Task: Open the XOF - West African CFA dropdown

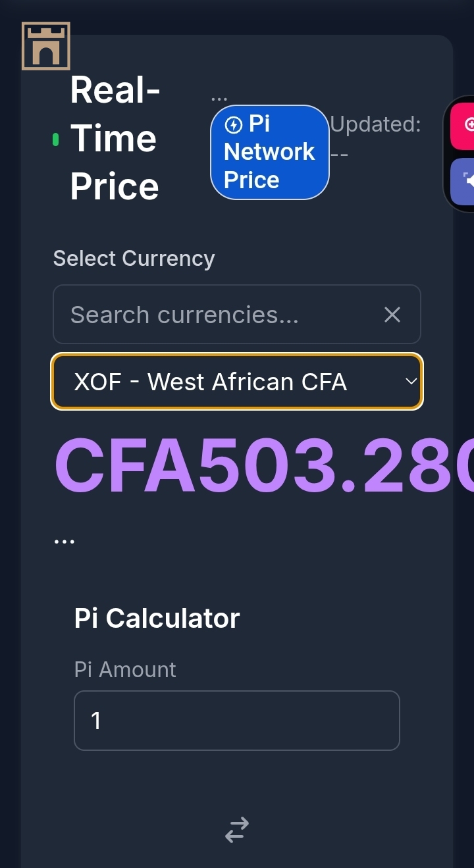Action: pyautogui.click(x=237, y=382)
